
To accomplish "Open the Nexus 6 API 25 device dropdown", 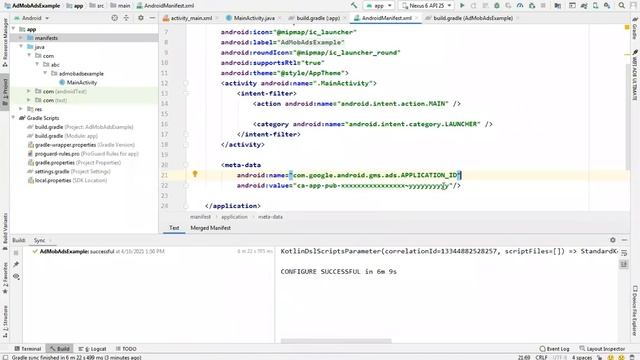I will [x=427, y=6].
